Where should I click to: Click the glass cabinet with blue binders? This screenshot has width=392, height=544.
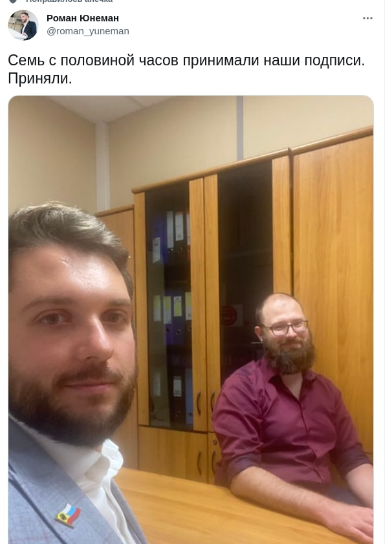(168, 305)
